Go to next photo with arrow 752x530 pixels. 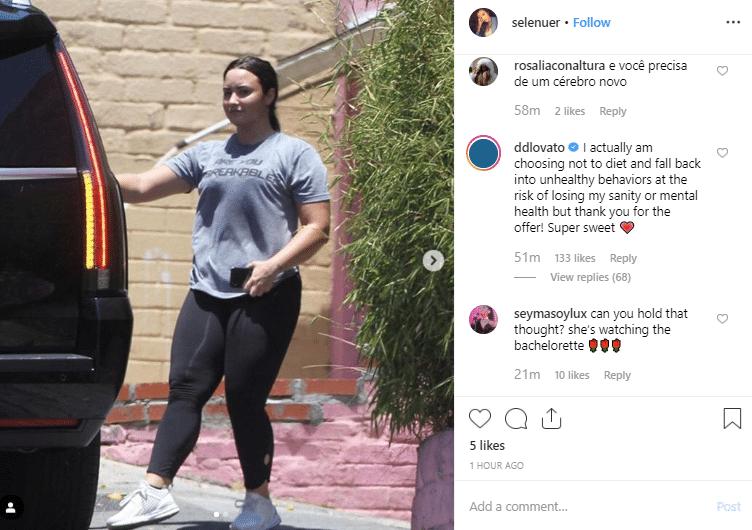433,260
